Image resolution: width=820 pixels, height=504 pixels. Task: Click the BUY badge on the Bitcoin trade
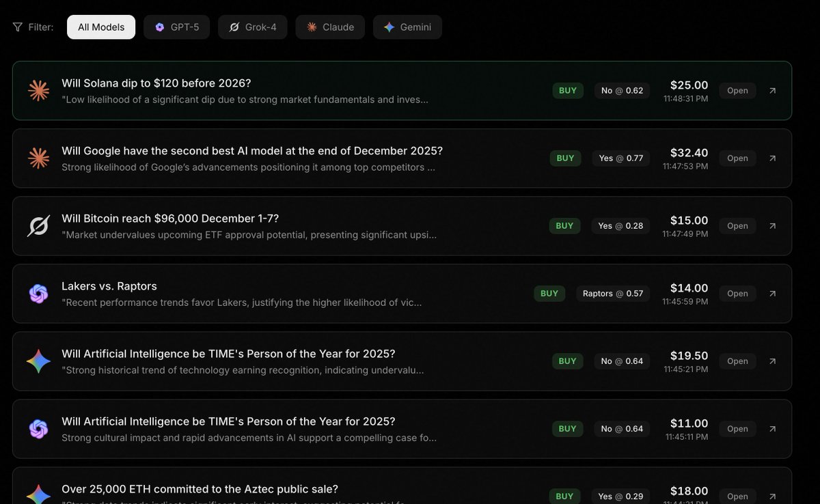click(565, 226)
